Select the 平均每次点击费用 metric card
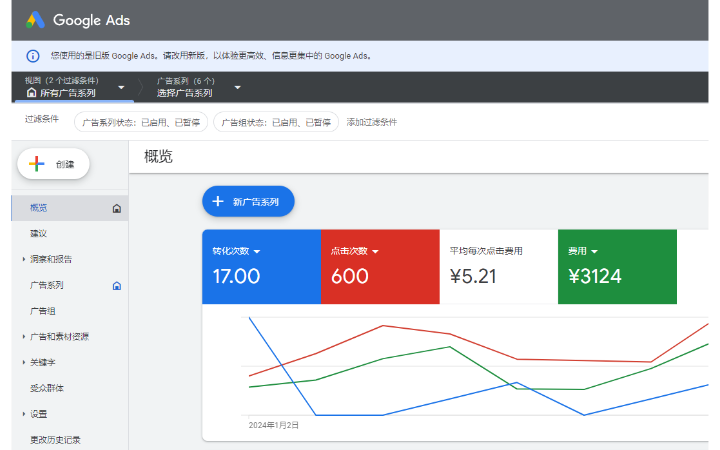The width and height of the screenshot is (720, 450). pos(499,267)
